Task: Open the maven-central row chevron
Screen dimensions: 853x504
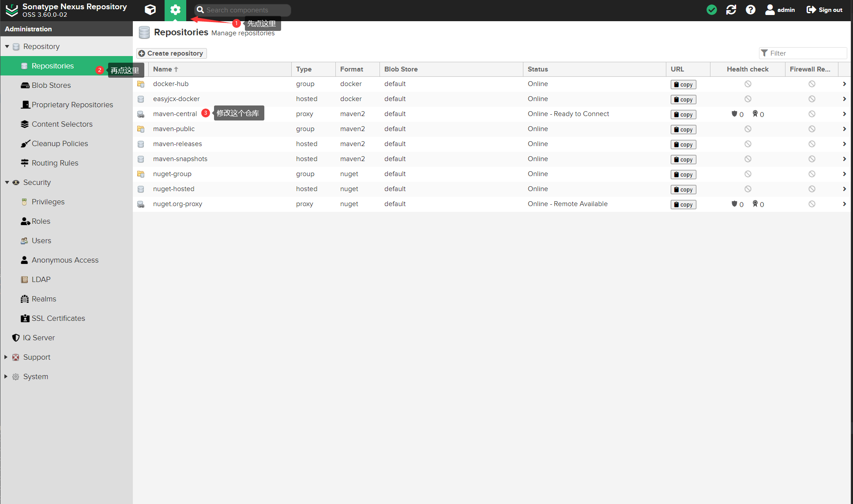Action: pos(844,114)
